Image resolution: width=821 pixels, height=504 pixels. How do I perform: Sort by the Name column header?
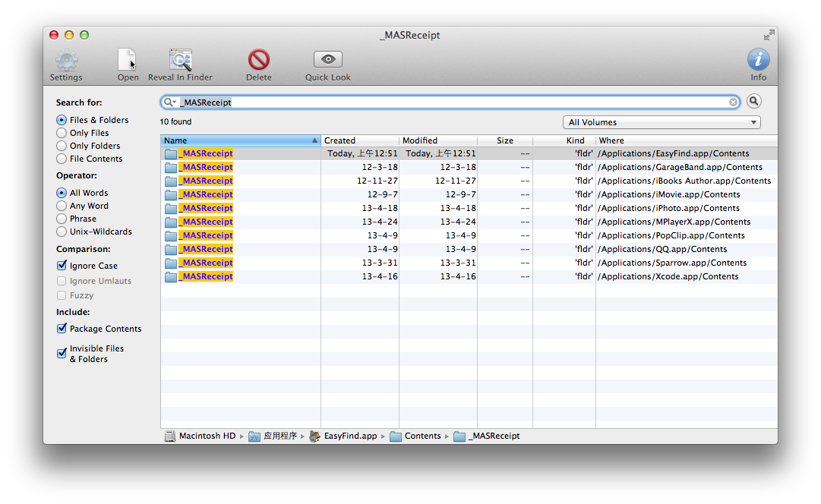click(240, 140)
